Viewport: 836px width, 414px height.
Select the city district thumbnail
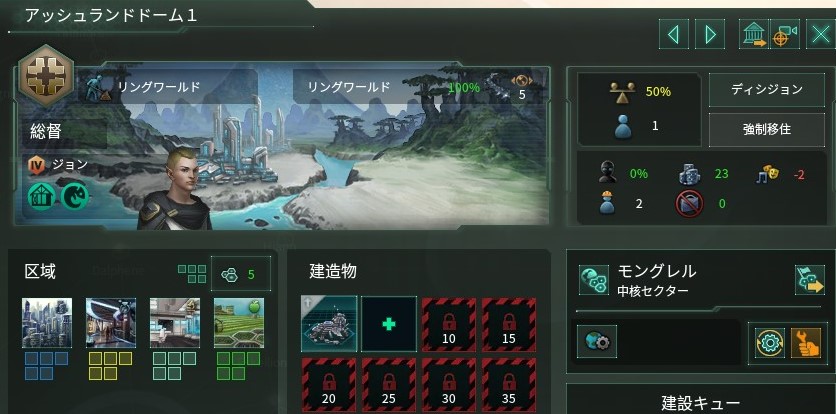47,323
